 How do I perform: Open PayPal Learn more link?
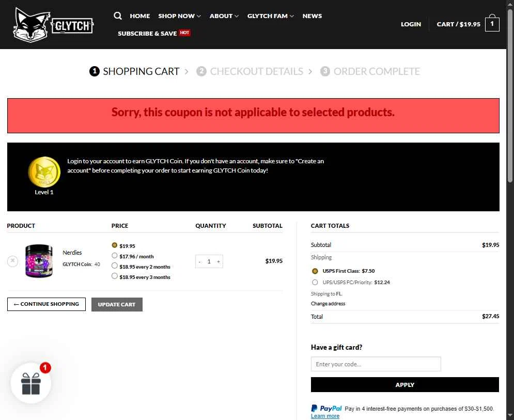(325, 416)
